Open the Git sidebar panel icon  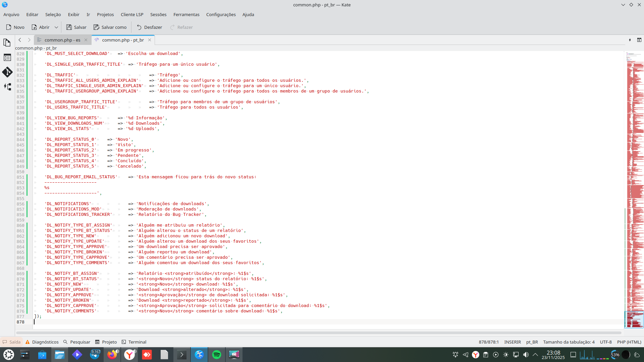pyautogui.click(x=7, y=72)
